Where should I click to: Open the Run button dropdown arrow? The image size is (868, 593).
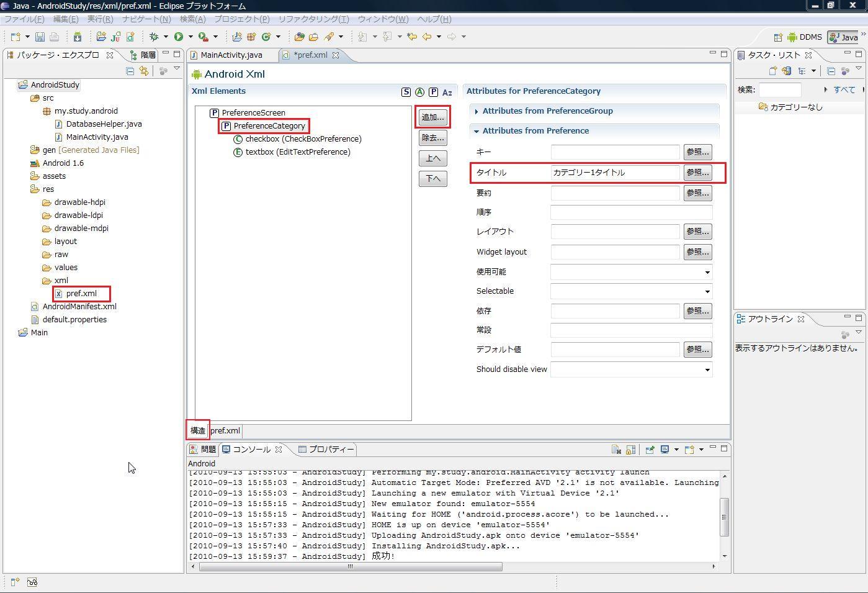[x=190, y=37]
